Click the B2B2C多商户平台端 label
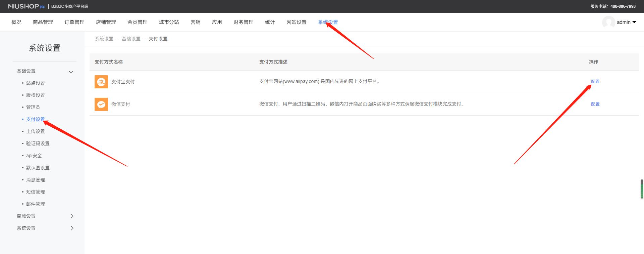 tap(70, 6)
